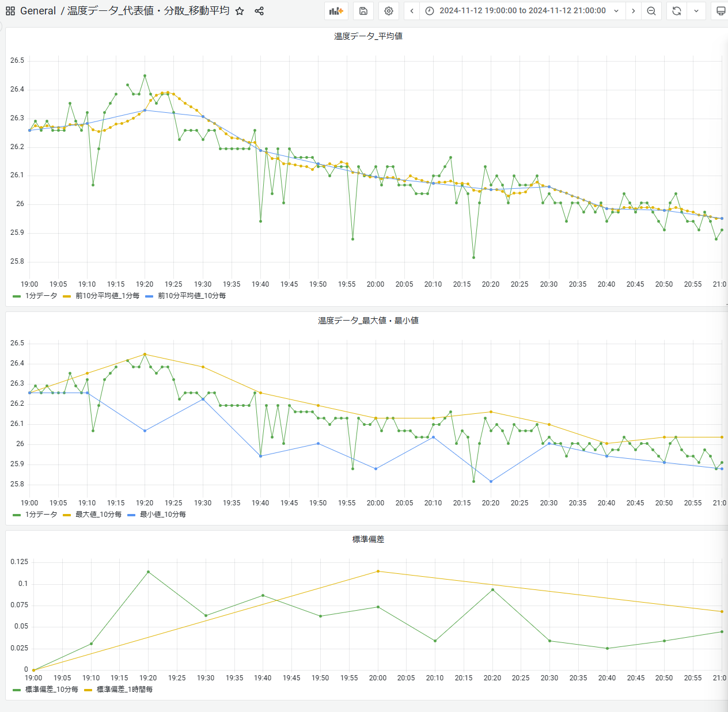This screenshot has height=712, width=728.
Task: Open 標準偏差 panel title menu
Action: coord(368,539)
